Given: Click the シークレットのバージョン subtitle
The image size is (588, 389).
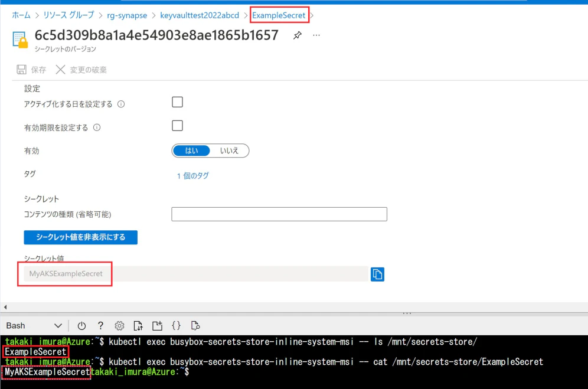Looking at the screenshot, I should point(66,49).
